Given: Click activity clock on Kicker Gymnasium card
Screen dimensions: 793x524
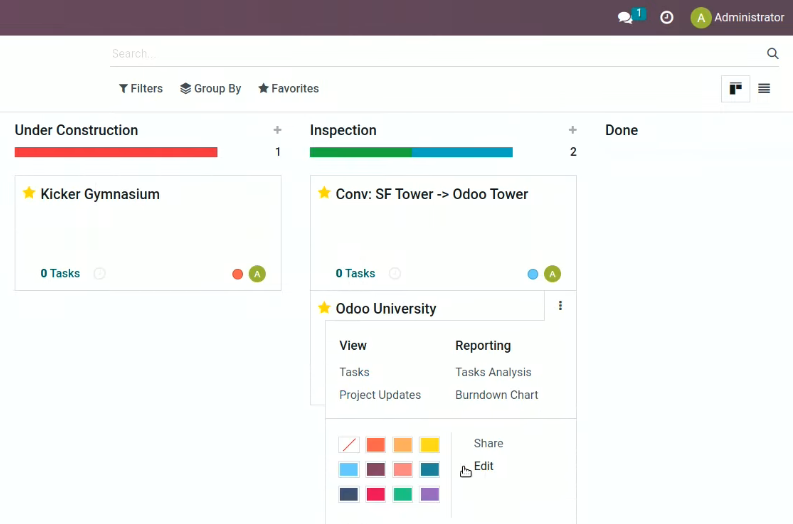Looking at the screenshot, I should coord(100,274).
